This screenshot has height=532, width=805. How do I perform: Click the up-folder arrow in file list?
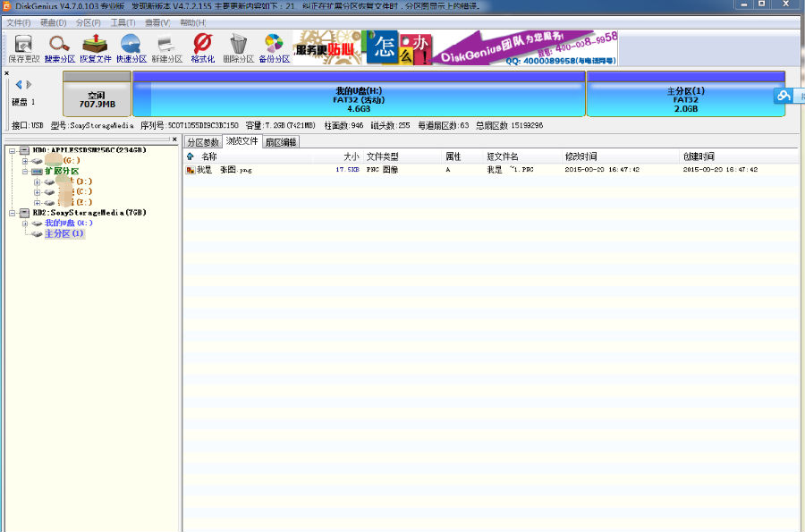[191, 156]
